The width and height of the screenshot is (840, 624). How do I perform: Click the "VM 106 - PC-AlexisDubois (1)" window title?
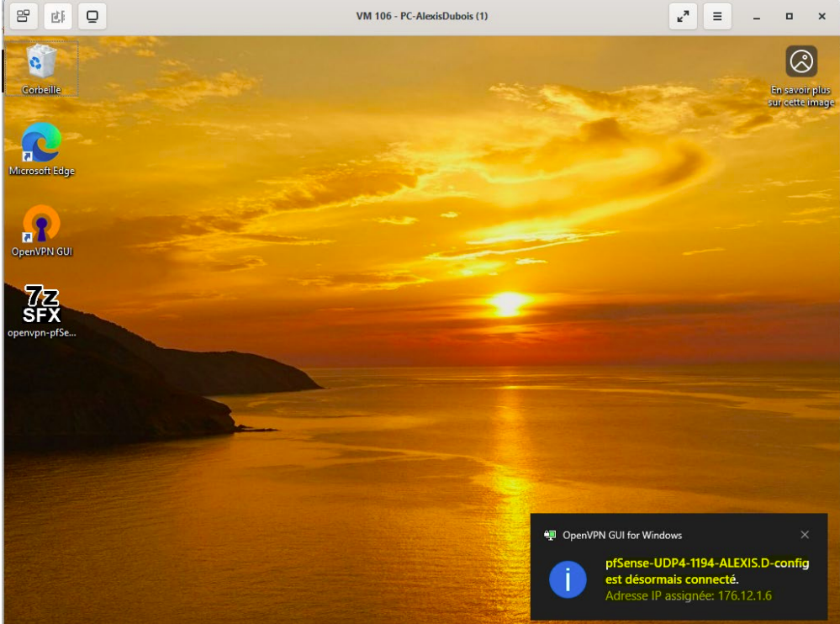[x=422, y=16]
